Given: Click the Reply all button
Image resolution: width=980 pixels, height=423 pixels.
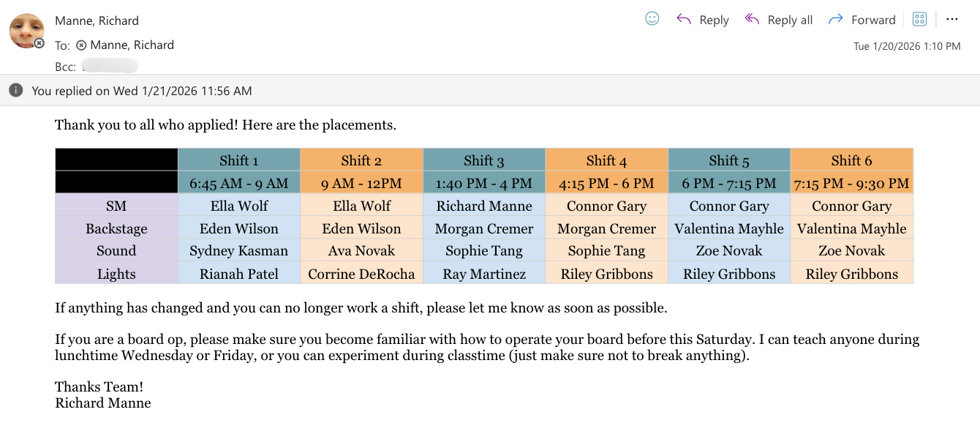Looking at the screenshot, I should pos(779,20).
